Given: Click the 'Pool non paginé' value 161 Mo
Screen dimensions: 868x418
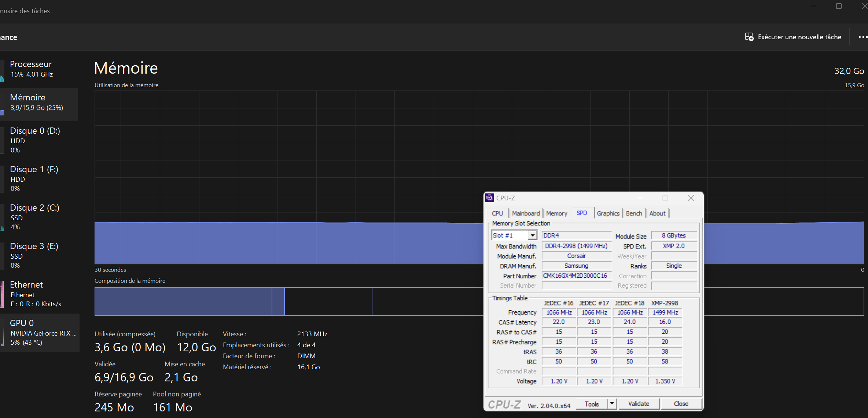Looking at the screenshot, I should [172, 407].
